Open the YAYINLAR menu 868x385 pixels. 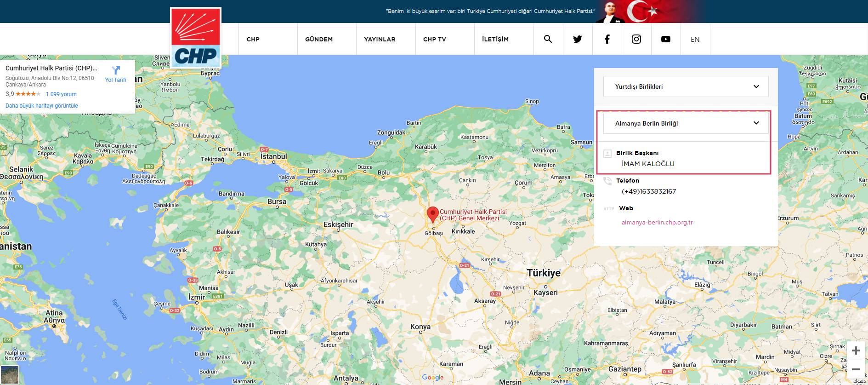pyautogui.click(x=380, y=39)
